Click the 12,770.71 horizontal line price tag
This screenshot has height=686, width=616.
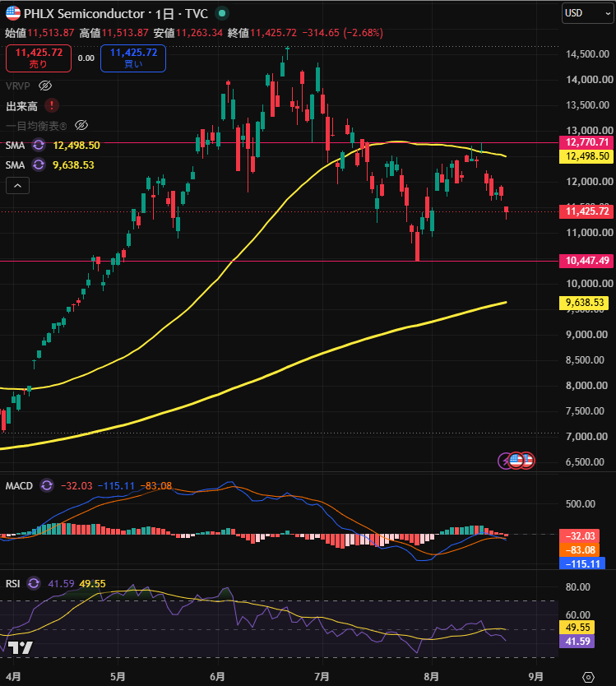pos(586,141)
